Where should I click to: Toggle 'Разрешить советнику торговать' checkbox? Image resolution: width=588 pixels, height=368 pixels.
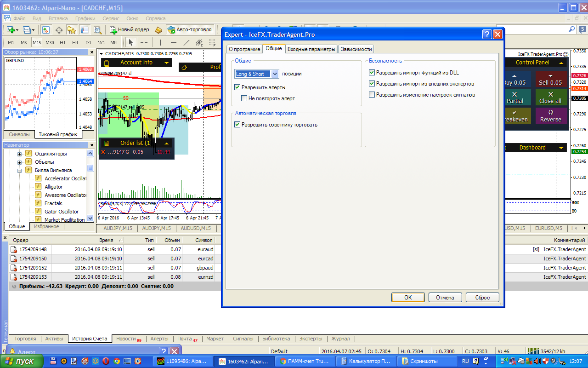[237, 125]
